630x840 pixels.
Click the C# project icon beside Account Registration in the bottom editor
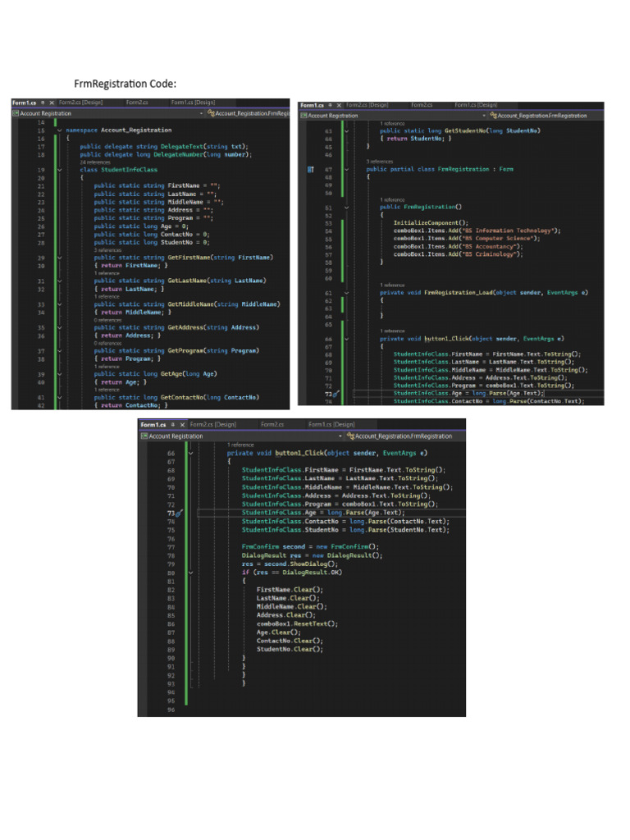144,436
